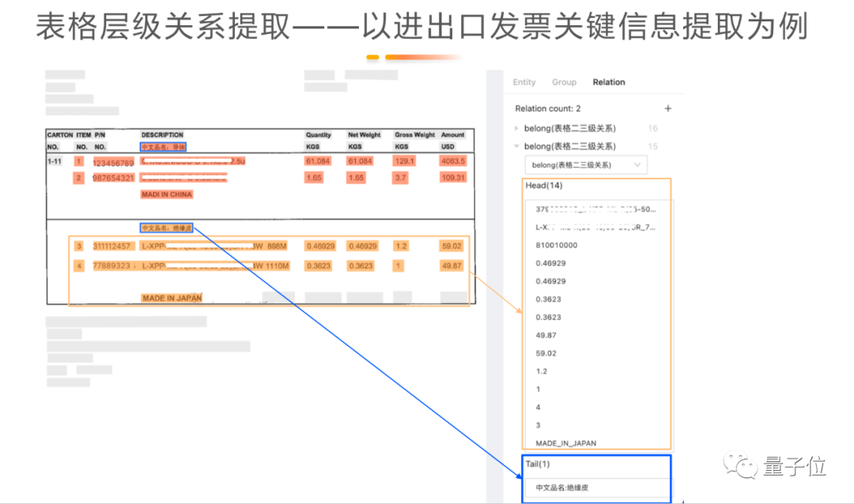Open the belong(表格二三级关系) relation type dropdown
The height and width of the screenshot is (504, 854).
click(585, 165)
